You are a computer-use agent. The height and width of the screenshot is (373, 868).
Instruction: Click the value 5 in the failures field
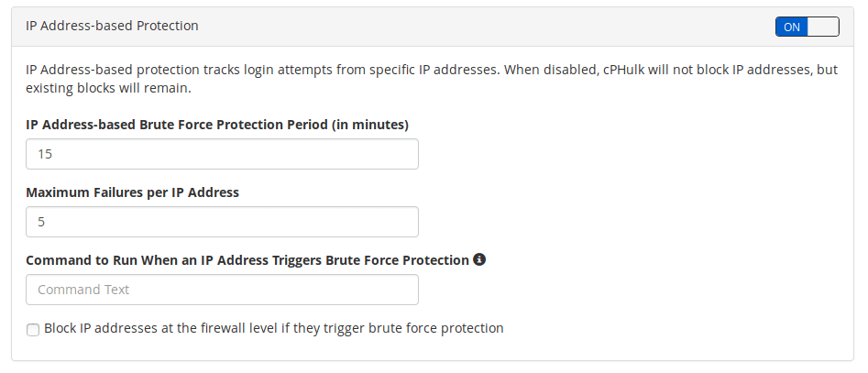pos(41,222)
